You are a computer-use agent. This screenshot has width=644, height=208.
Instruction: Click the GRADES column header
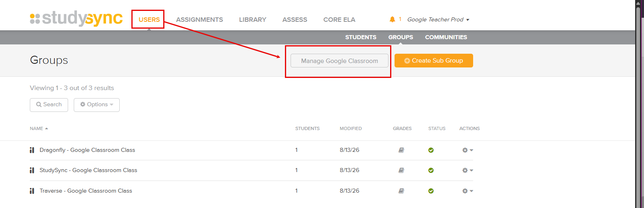pyautogui.click(x=402, y=128)
